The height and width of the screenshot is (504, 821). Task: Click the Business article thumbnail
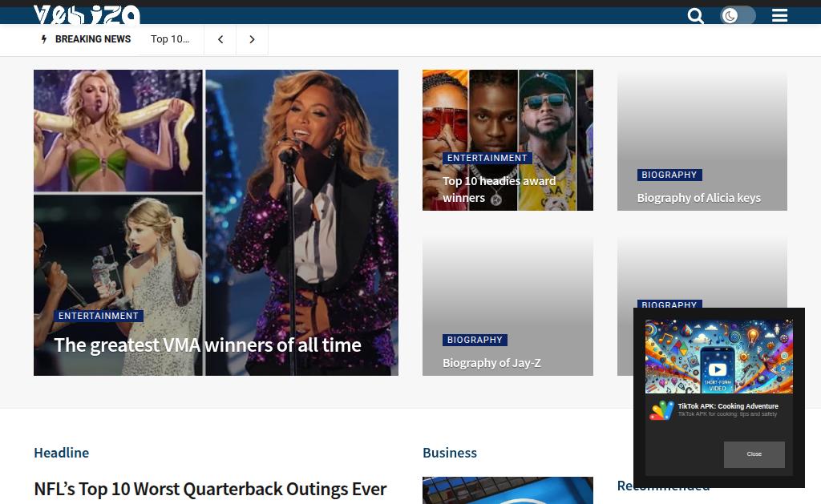[508, 490]
